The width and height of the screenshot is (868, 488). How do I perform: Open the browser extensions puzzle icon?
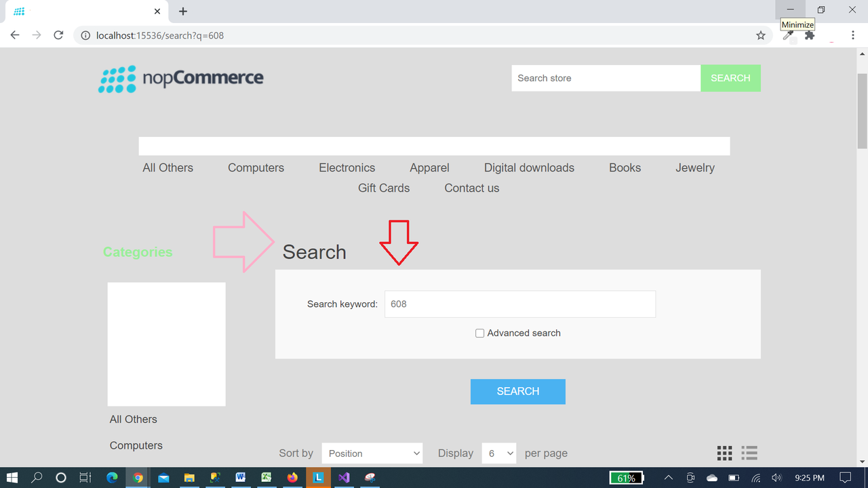point(810,35)
